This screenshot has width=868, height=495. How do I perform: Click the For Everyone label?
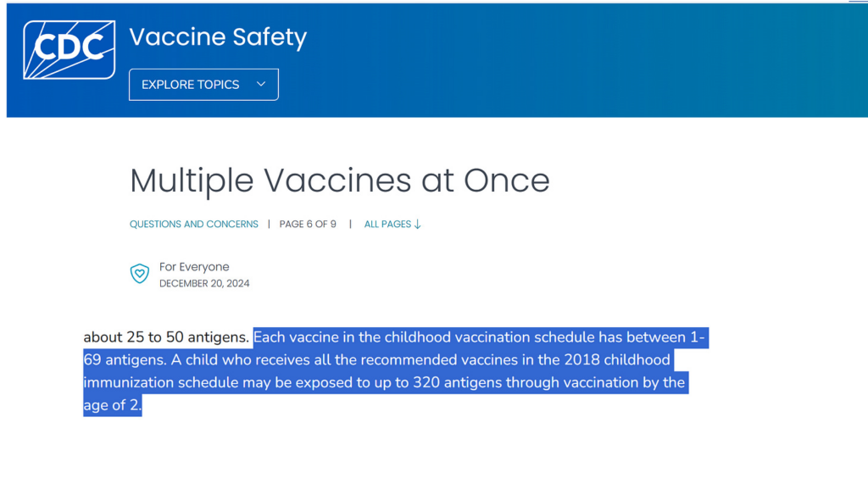tap(193, 266)
